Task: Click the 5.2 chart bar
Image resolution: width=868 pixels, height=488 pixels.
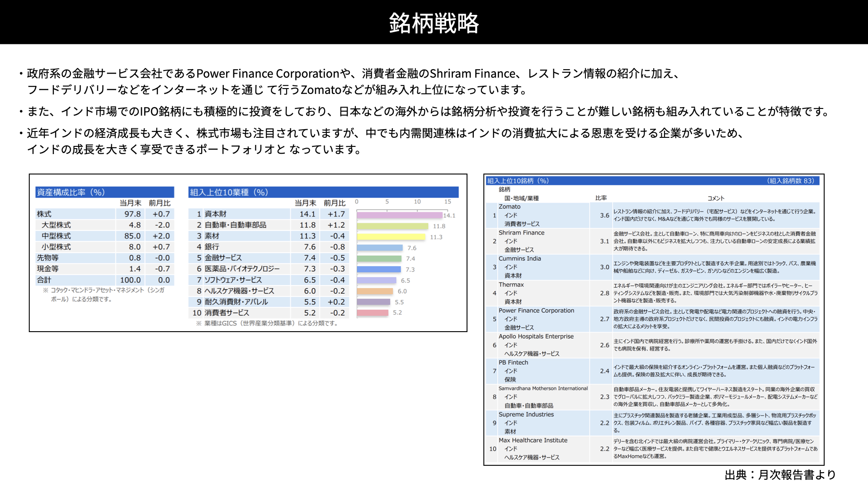Action: pyautogui.click(x=373, y=313)
